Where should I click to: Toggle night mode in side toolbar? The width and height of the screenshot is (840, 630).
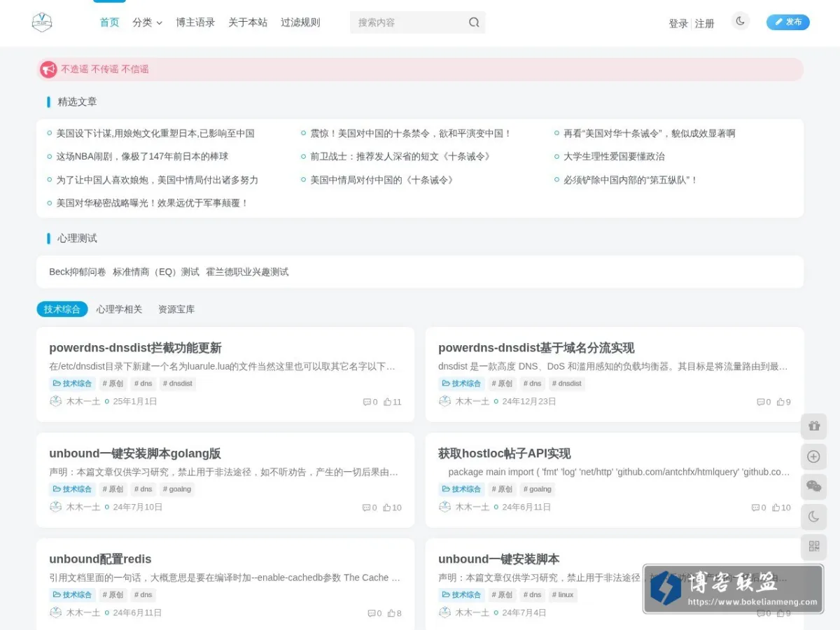click(813, 517)
